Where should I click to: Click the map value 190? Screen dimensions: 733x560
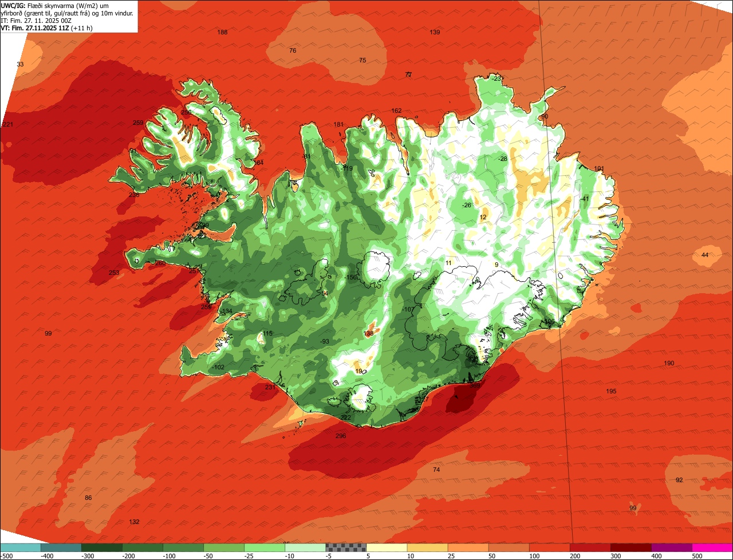[x=669, y=363]
